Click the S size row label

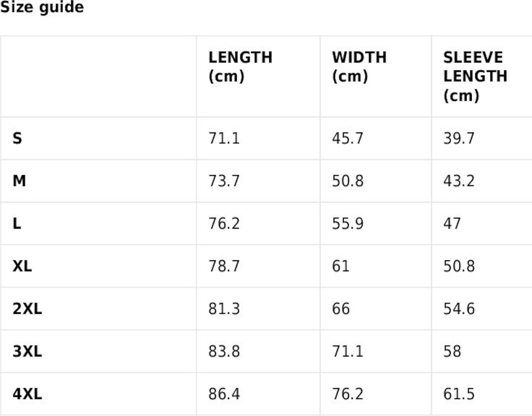point(17,138)
